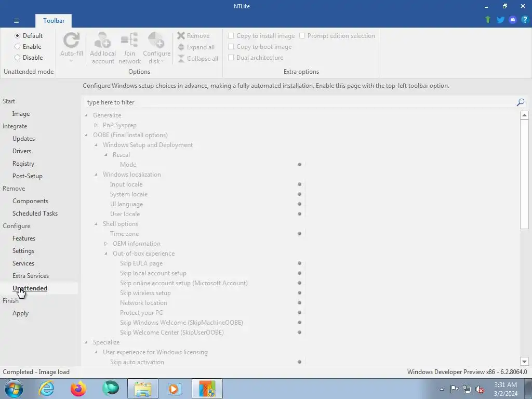Launch Firefox from taskbar
This screenshot has height=399, width=532.
(78, 389)
